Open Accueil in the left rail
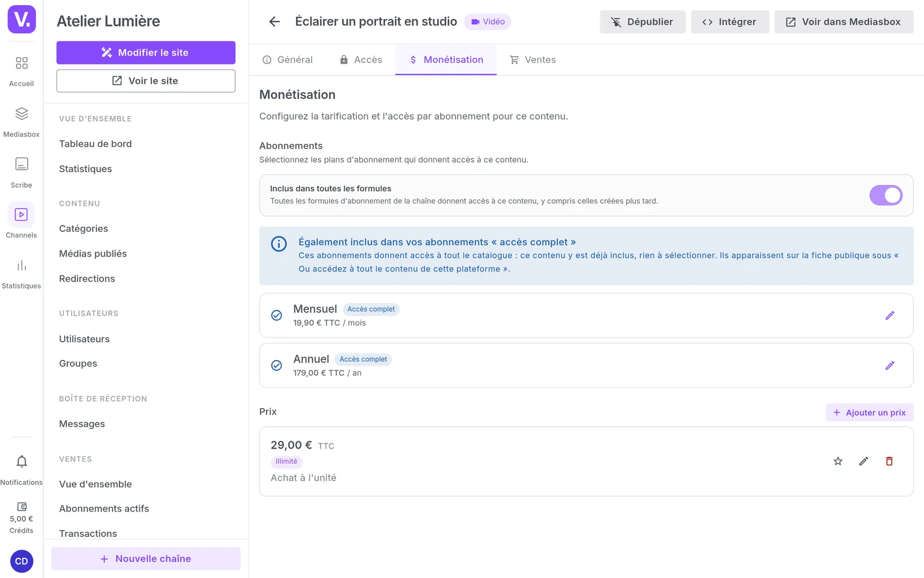Viewport: 924px width, 578px height. pyautogui.click(x=21, y=71)
